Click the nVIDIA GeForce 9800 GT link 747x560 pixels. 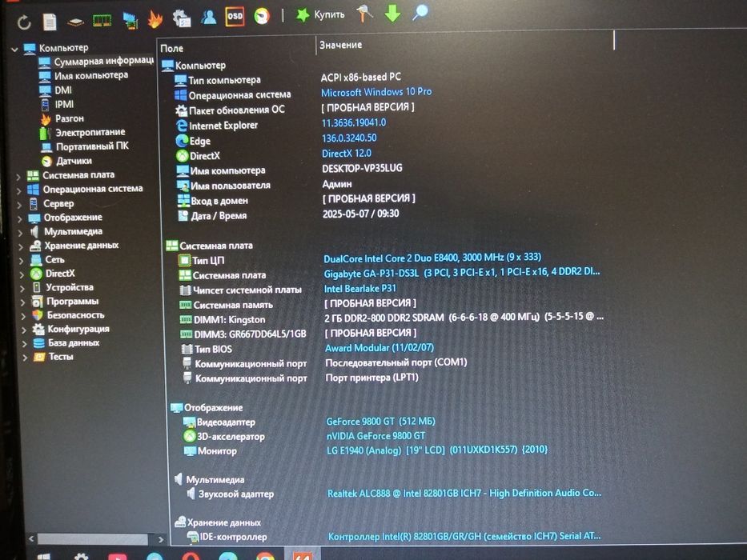point(376,436)
